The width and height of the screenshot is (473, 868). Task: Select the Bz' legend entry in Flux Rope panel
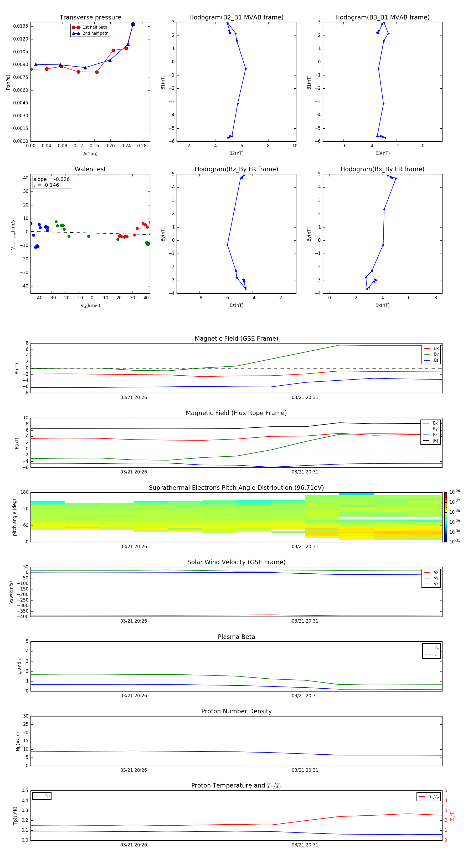pyautogui.click(x=431, y=435)
